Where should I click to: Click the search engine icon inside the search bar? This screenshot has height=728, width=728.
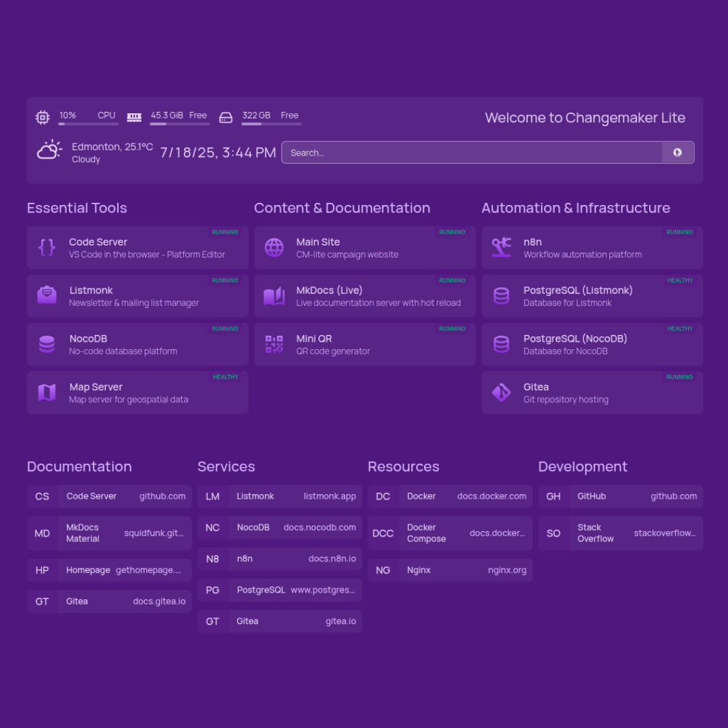(677, 152)
